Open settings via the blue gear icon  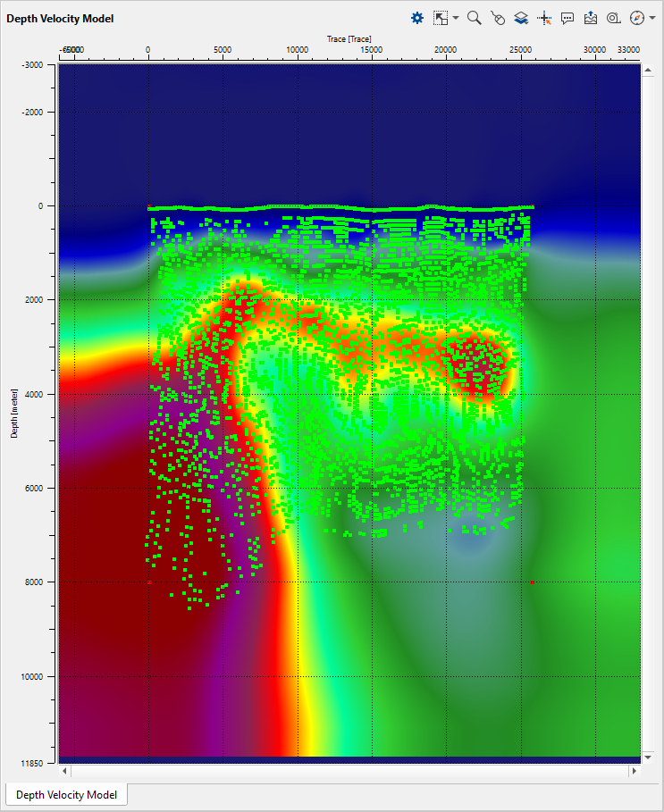[x=417, y=18]
